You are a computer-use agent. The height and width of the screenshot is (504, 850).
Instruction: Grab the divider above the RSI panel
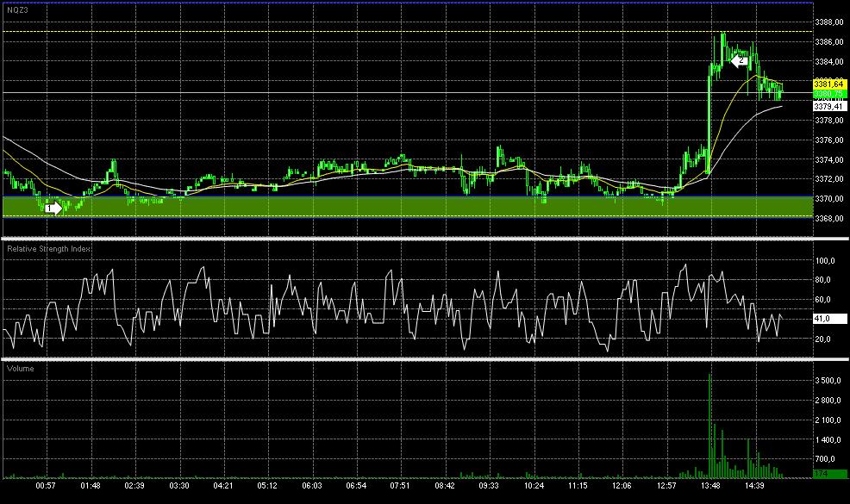click(x=425, y=239)
